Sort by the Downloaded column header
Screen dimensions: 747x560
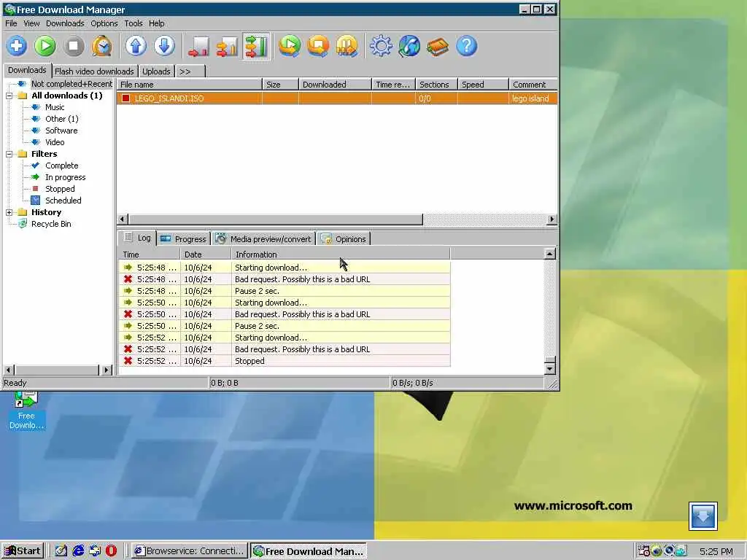coord(335,85)
